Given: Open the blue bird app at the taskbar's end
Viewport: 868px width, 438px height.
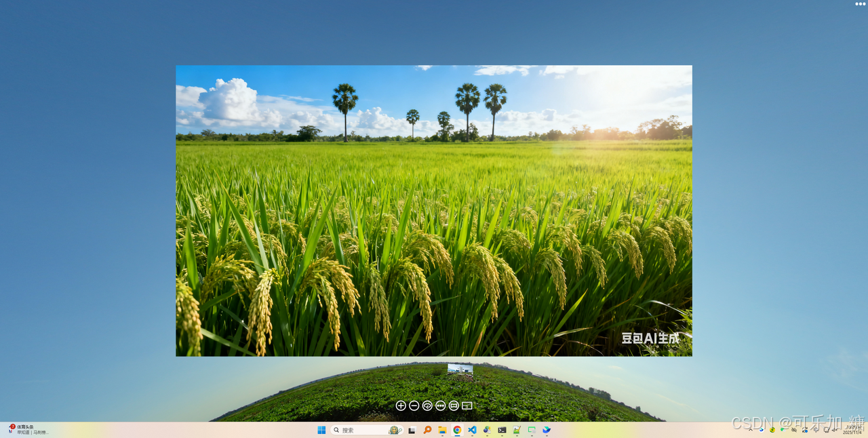Looking at the screenshot, I should point(547,430).
